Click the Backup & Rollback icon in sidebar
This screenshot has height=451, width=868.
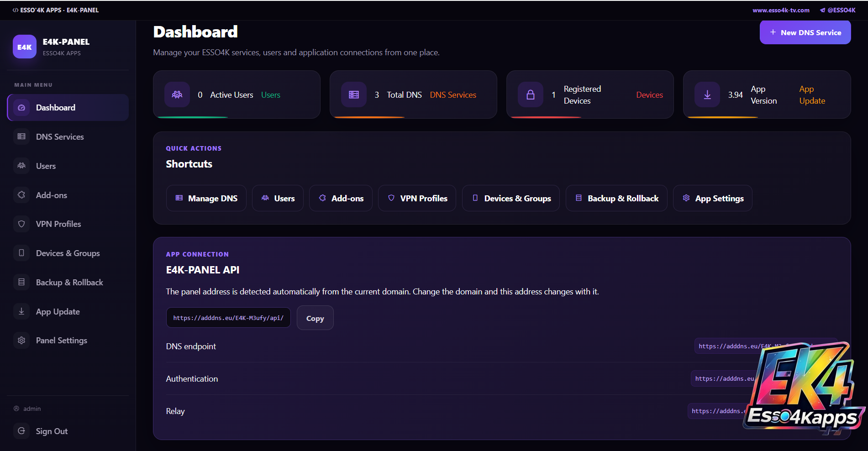click(x=21, y=282)
